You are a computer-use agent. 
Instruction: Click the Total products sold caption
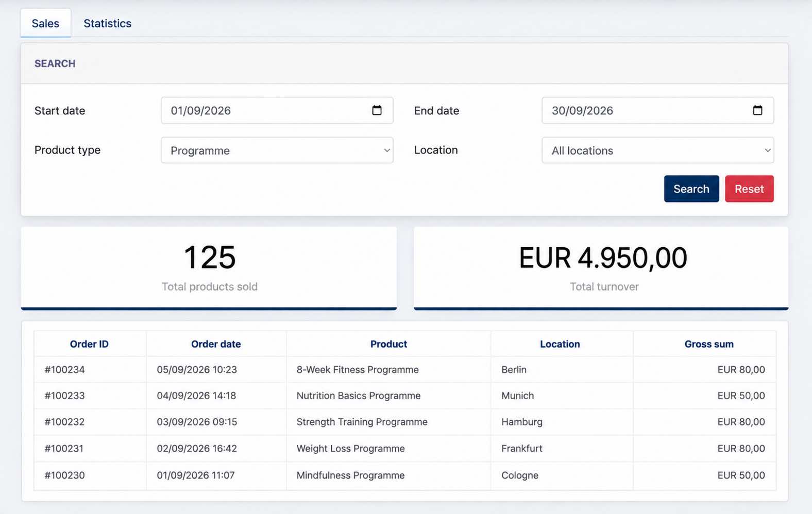click(210, 287)
